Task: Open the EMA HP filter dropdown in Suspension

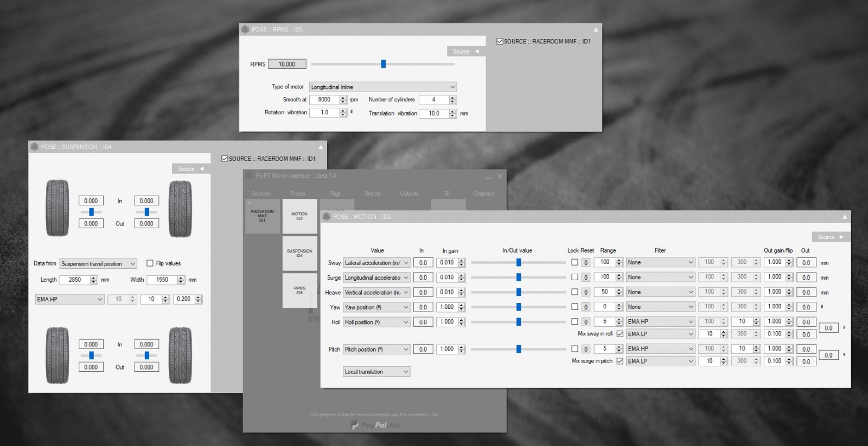Action: [69, 299]
